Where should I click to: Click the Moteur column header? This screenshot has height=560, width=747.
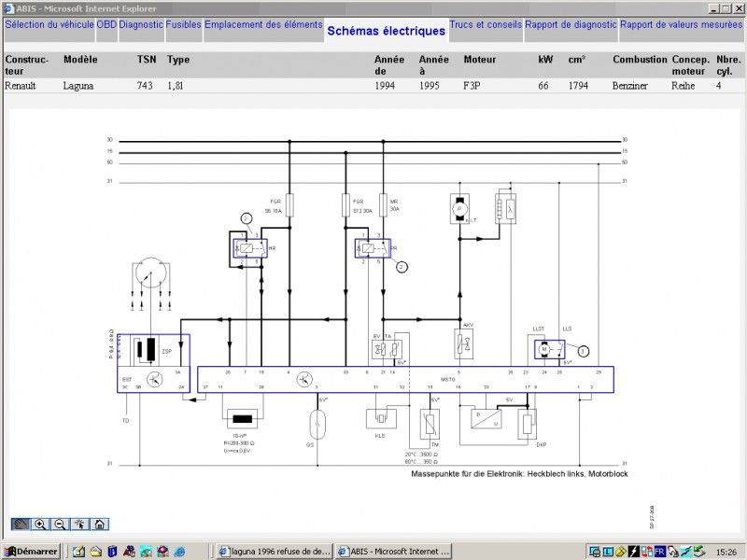point(480,60)
